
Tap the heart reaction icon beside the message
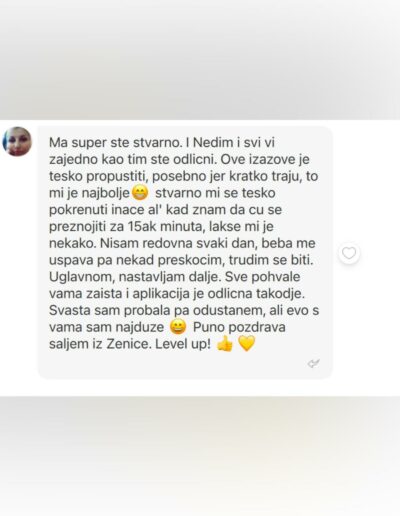click(x=349, y=253)
